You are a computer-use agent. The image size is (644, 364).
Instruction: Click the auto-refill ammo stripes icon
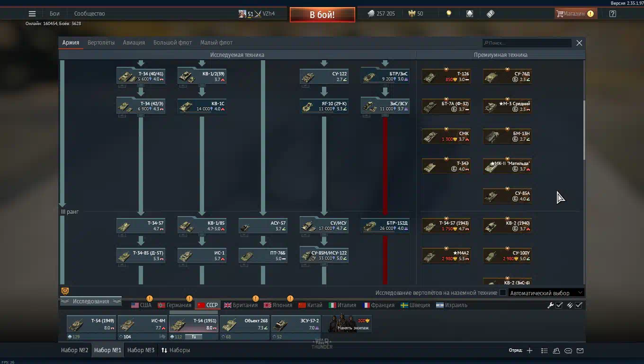570,305
